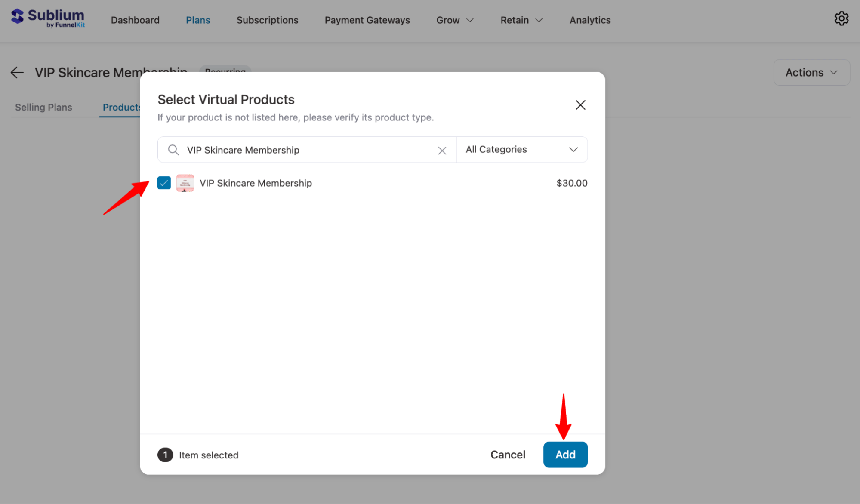
Task: Expand the Grow menu
Action: 454,20
